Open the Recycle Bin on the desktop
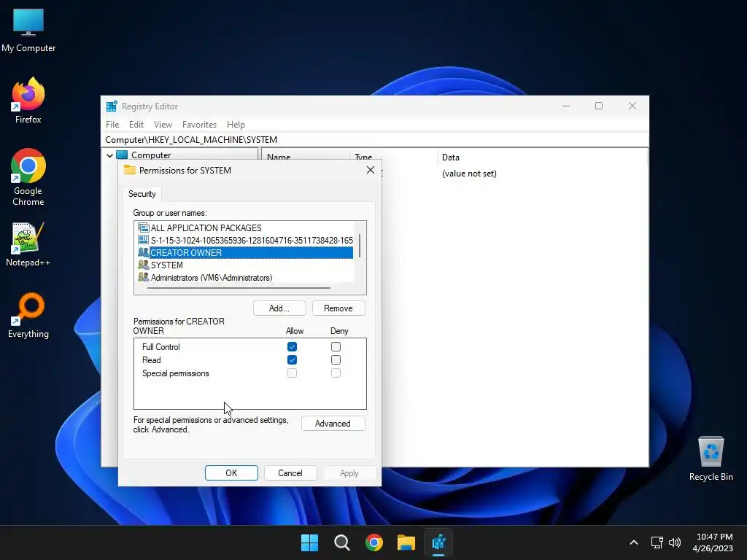The width and height of the screenshot is (747, 560). (x=711, y=459)
